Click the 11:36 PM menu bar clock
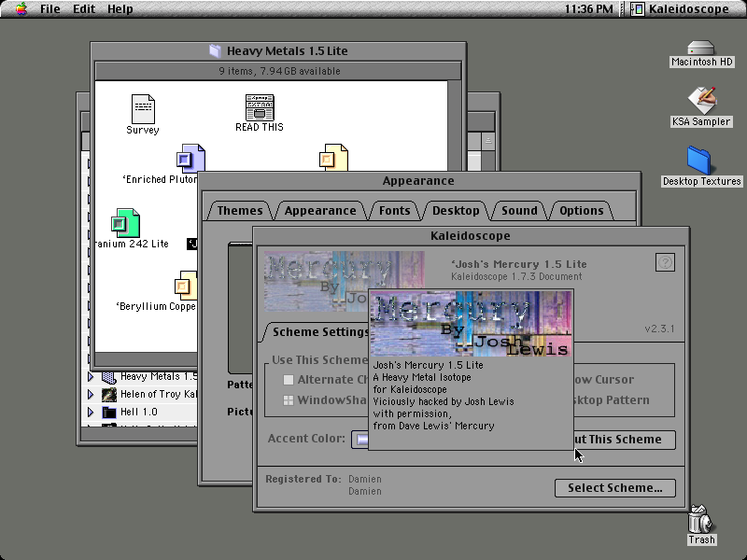747x560 pixels. pyautogui.click(x=589, y=8)
